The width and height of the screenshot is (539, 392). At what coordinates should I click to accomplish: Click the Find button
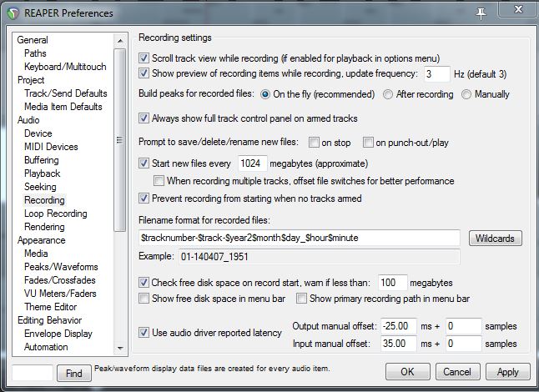74,374
